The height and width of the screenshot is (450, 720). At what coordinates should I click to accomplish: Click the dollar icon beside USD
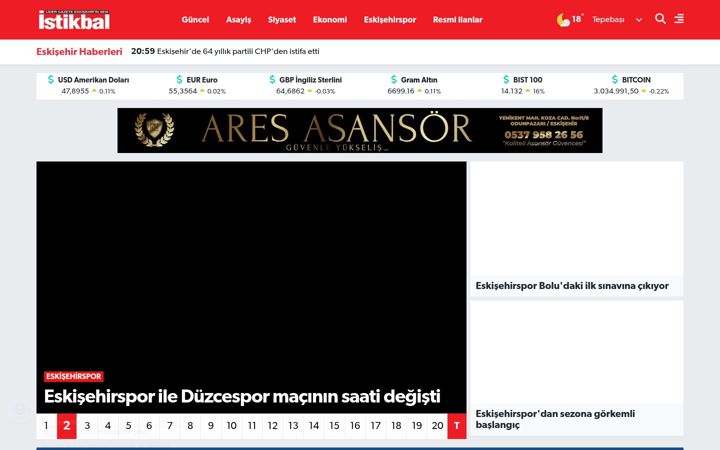click(51, 79)
